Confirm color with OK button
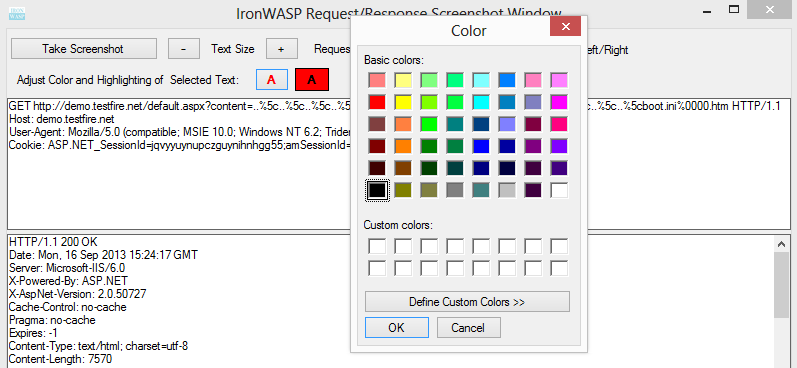Image resolution: width=797 pixels, height=368 pixels. 396,327
